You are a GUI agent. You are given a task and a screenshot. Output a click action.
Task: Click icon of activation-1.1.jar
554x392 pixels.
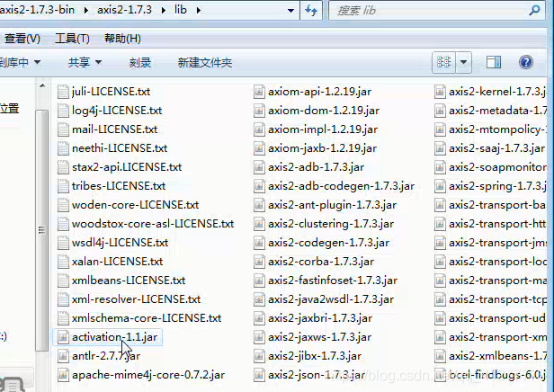63,337
